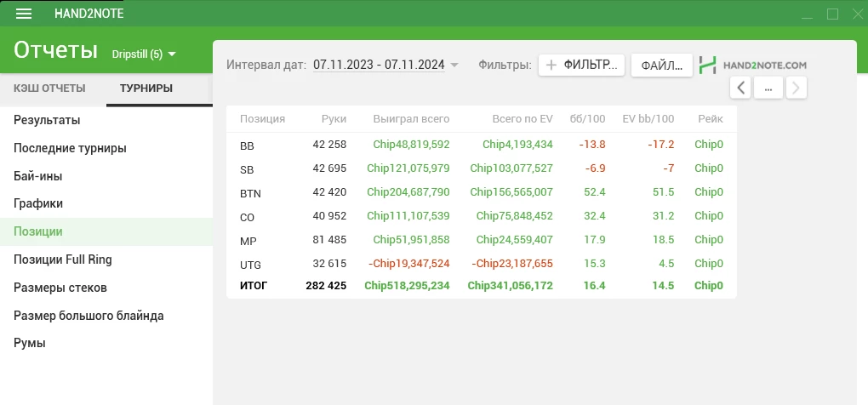Open the Графики report
Screen dimensions: 868x405
coord(38,203)
